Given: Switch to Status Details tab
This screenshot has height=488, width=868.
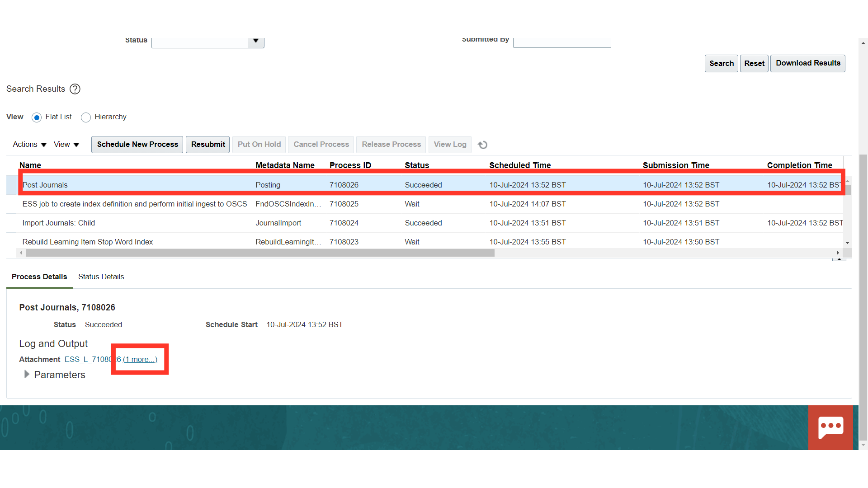Looking at the screenshot, I should [x=101, y=277].
